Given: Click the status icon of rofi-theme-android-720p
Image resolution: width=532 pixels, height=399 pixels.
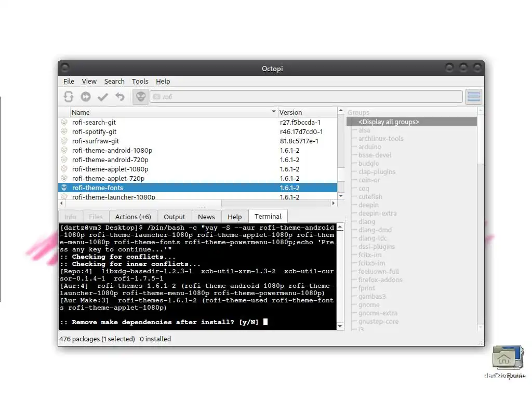Looking at the screenshot, I should (x=64, y=159).
